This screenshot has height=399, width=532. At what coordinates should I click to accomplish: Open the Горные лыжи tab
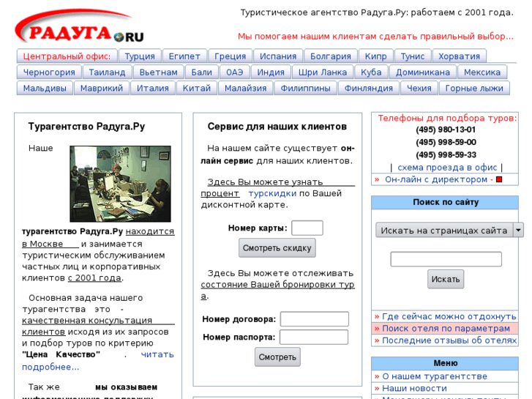pos(474,89)
